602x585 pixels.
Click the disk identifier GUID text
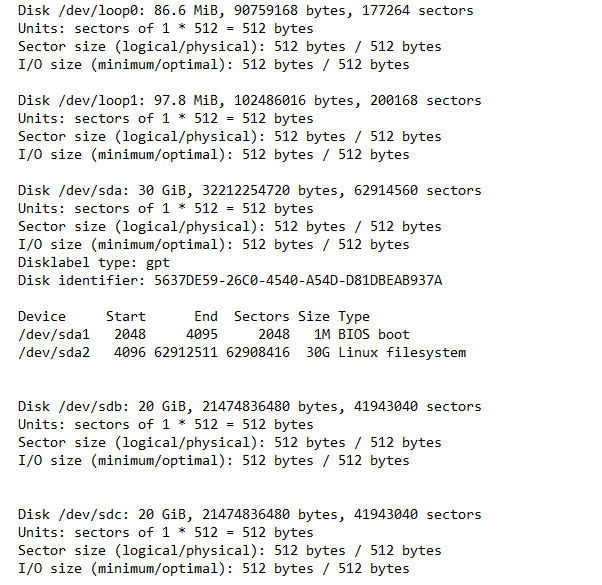(298, 280)
